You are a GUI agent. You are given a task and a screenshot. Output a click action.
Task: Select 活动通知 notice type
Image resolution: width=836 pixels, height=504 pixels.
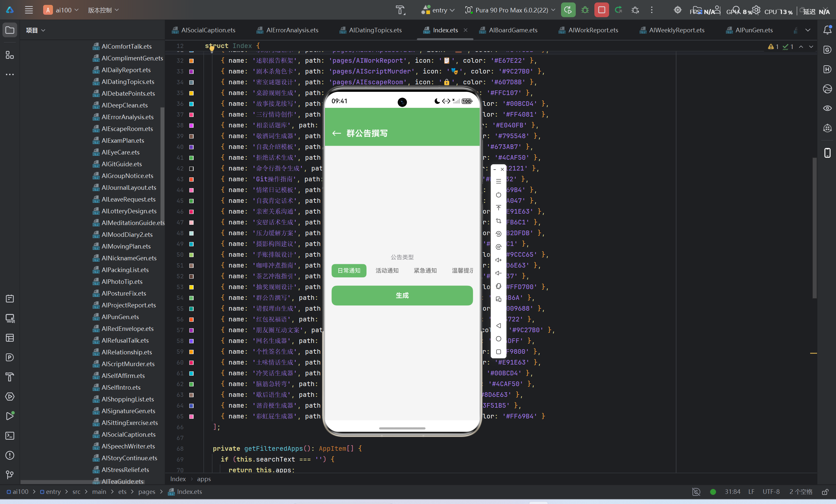tap(387, 270)
